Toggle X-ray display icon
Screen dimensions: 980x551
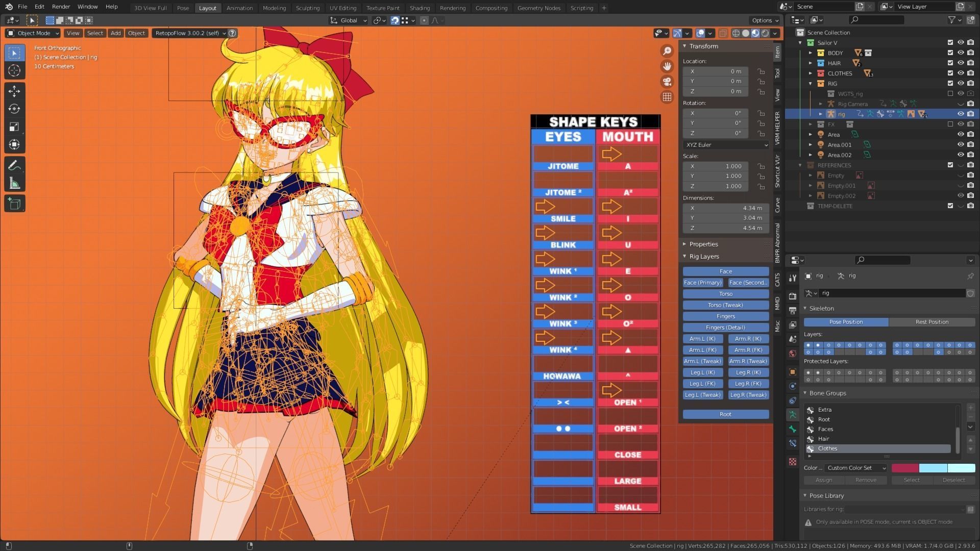click(x=723, y=33)
